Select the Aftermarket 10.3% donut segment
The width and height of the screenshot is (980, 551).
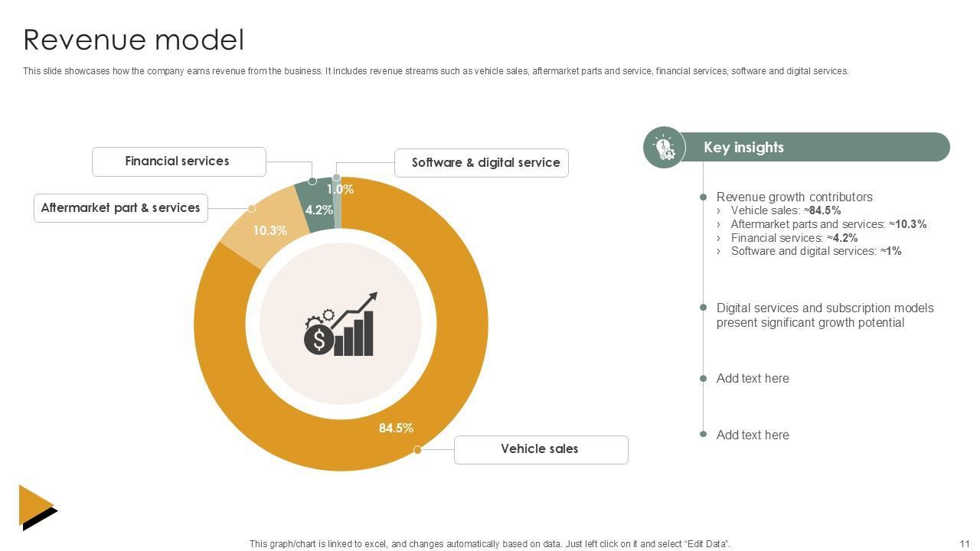(264, 227)
